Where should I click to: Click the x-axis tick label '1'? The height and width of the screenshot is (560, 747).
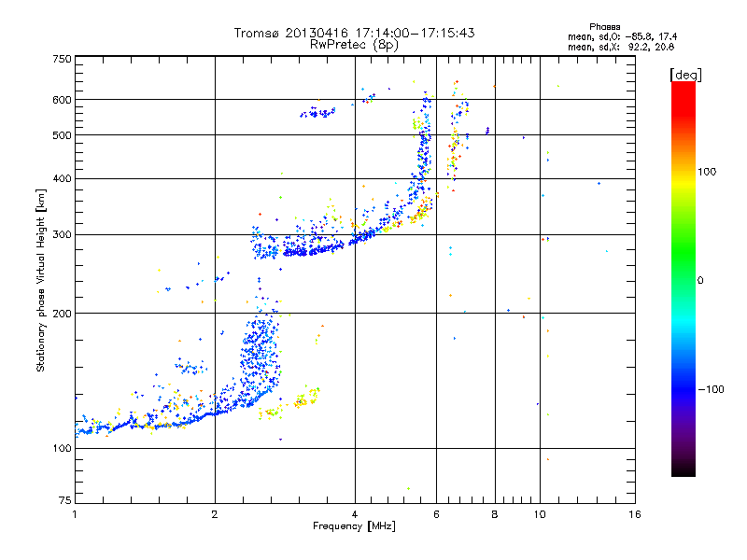[75, 514]
